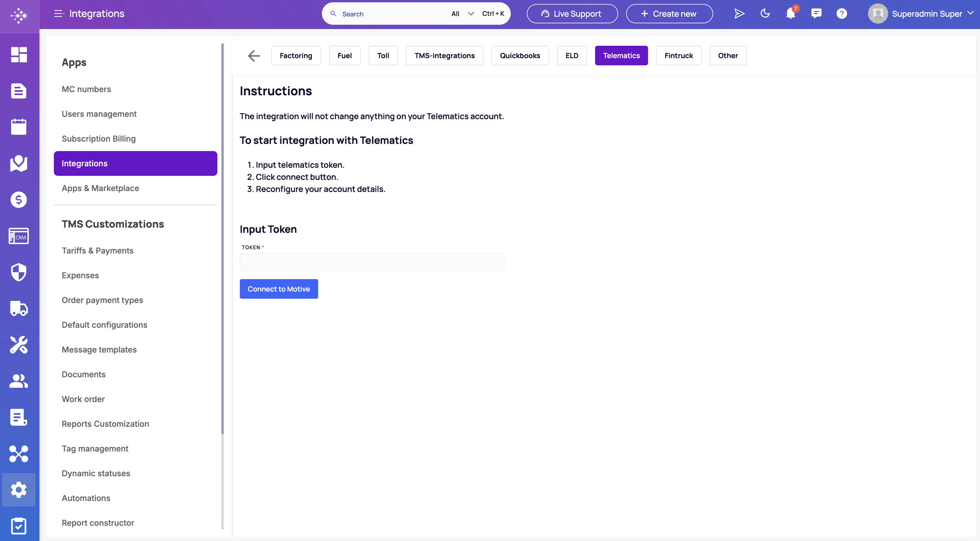This screenshot has height=541, width=980.
Task: Open the notifications bell icon
Action: pos(791,14)
